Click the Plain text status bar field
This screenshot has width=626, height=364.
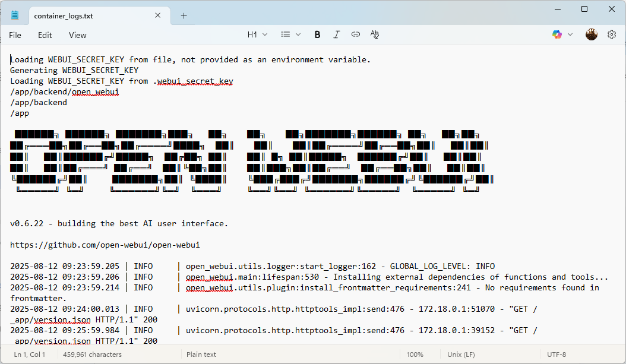coord(201,354)
